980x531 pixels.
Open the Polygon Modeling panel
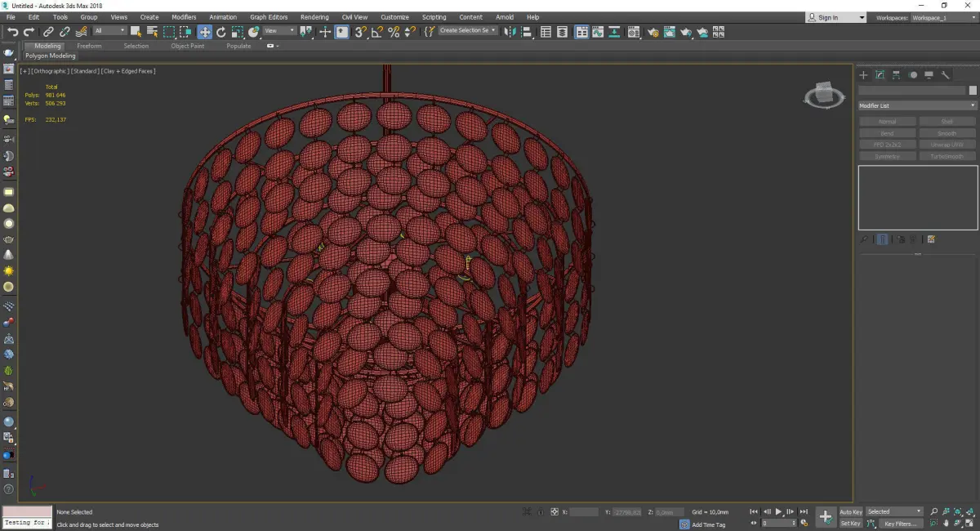51,56
